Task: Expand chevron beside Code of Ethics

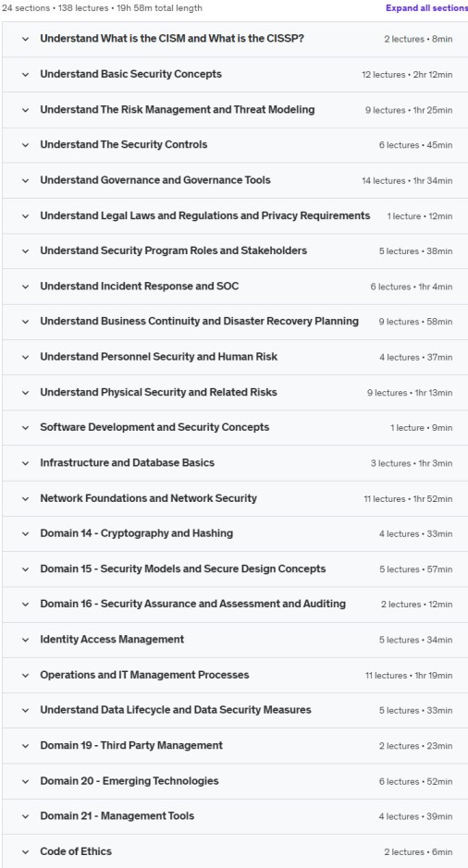Action: click(x=26, y=852)
